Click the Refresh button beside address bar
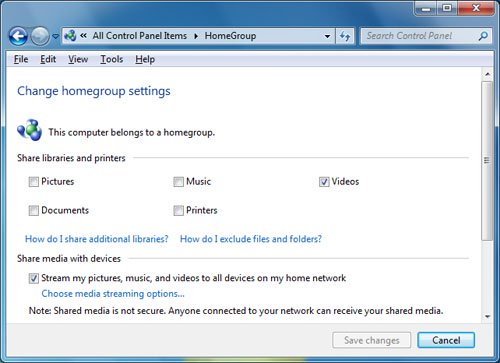This screenshot has width=500, height=363. tap(345, 36)
